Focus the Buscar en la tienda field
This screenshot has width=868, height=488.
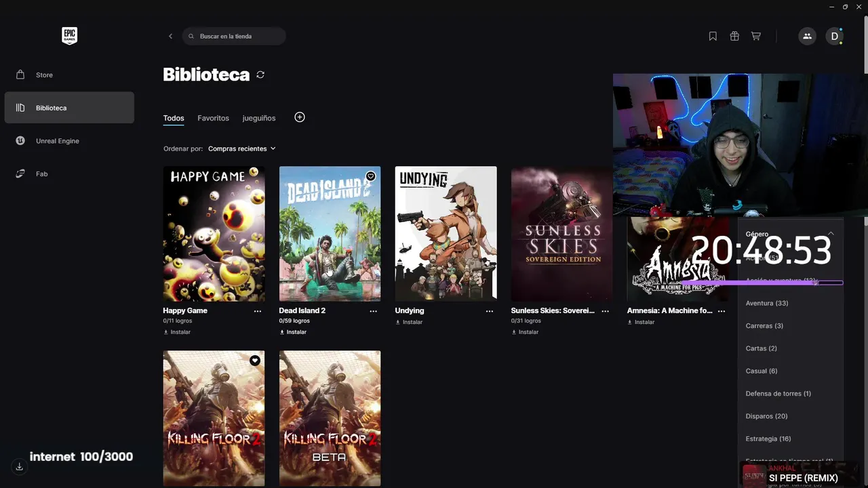click(234, 37)
